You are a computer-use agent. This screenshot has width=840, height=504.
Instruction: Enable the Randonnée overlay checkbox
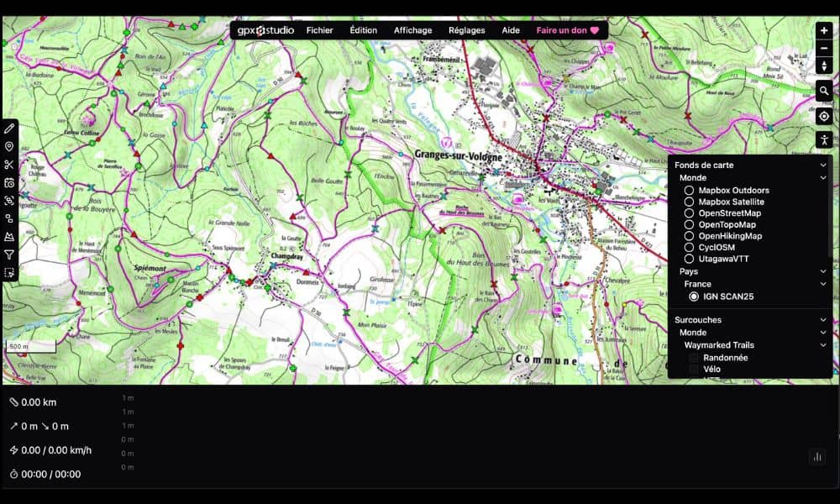tap(694, 358)
